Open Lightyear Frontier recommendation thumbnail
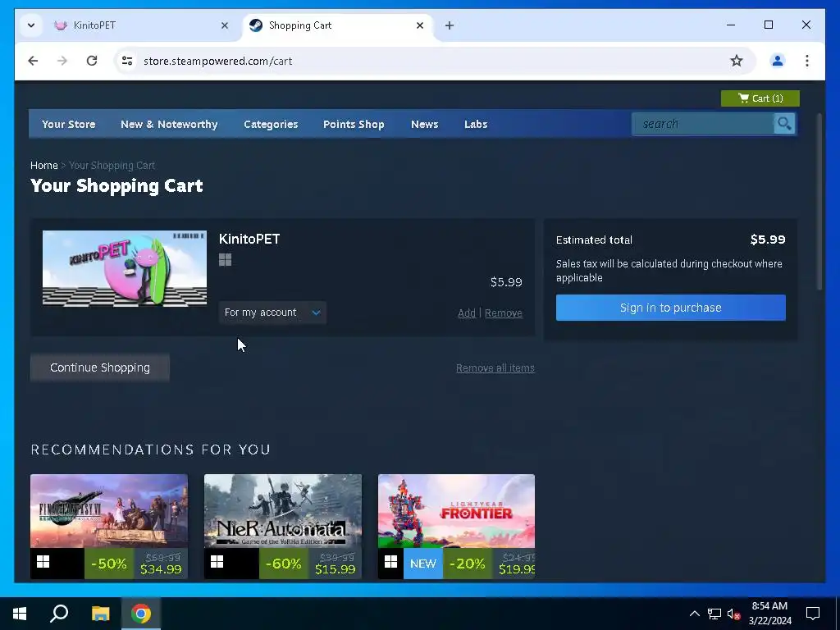 [456, 510]
